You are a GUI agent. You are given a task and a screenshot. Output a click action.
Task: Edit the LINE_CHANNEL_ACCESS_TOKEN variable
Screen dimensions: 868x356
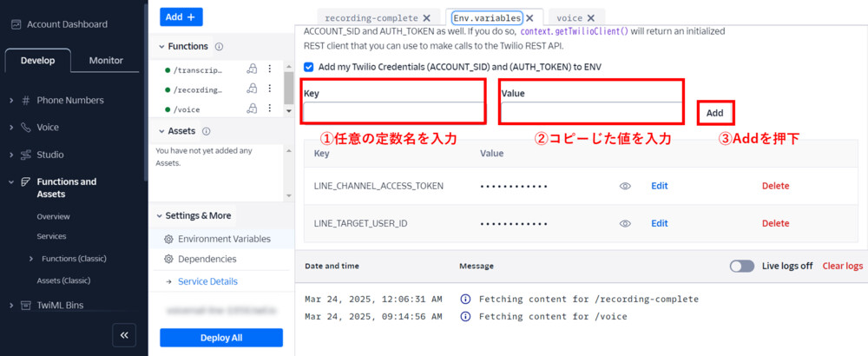click(660, 186)
